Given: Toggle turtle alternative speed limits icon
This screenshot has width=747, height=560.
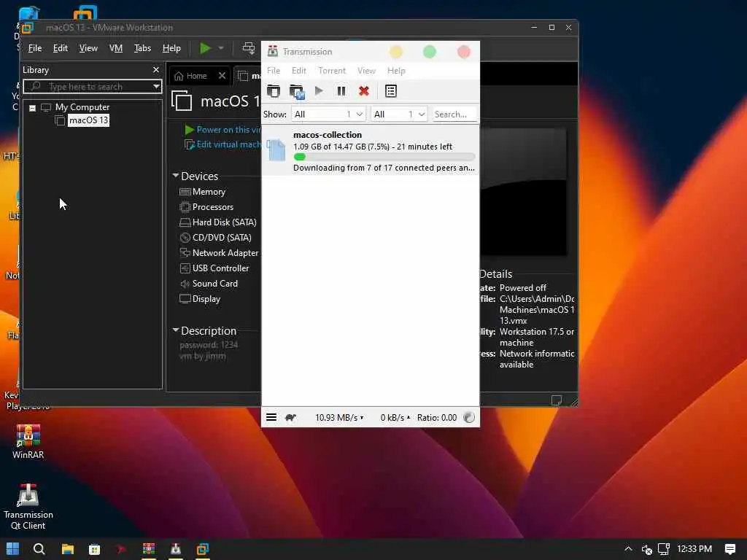Looking at the screenshot, I should [x=290, y=417].
